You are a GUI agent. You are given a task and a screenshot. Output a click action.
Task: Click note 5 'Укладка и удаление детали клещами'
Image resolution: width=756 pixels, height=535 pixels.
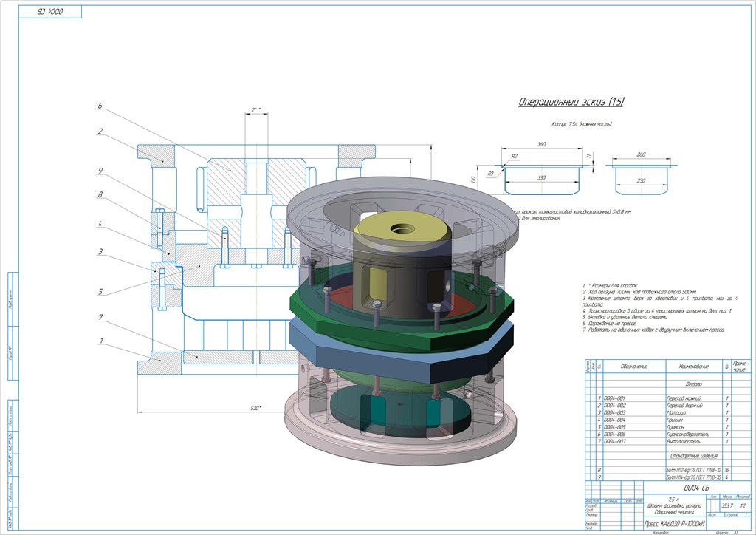tap(625, 318)
